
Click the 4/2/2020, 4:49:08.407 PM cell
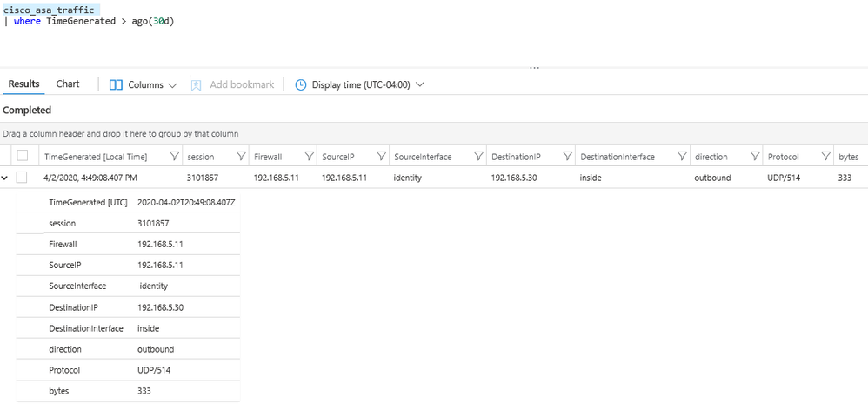[90, 178]
